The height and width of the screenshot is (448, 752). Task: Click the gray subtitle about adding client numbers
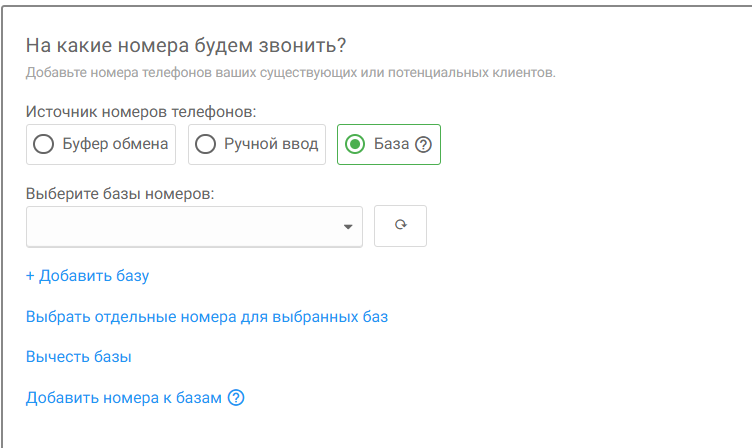click(x=290, y=73)
